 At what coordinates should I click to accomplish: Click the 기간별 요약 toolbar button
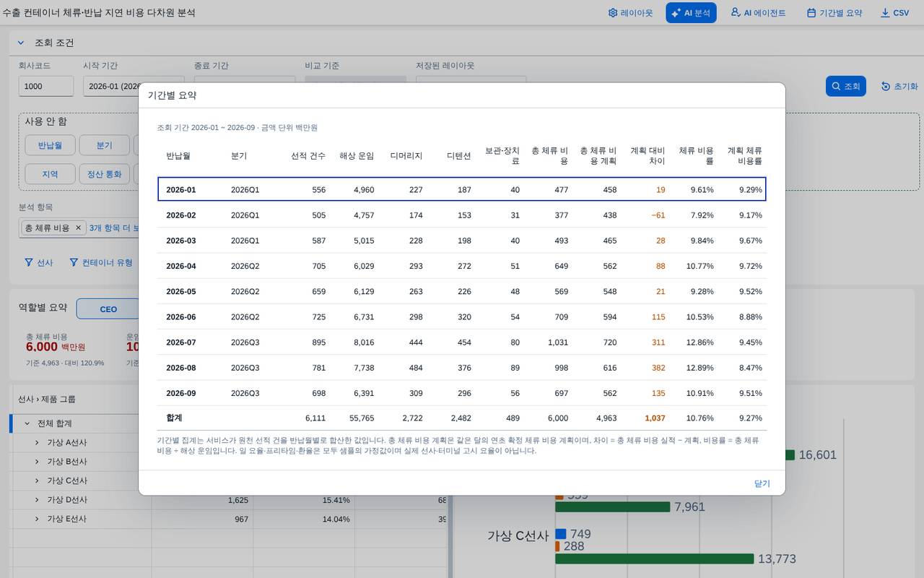point(834,13)
